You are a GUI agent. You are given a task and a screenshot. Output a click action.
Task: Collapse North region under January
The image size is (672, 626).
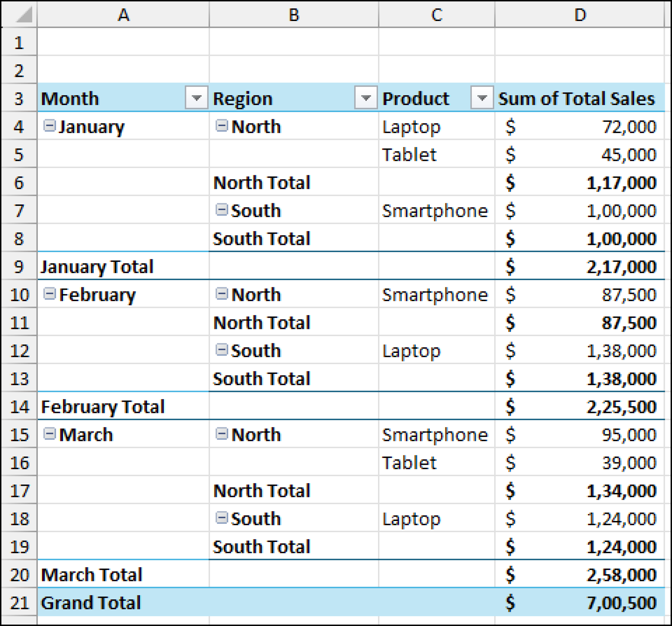[x=221, y=126]
